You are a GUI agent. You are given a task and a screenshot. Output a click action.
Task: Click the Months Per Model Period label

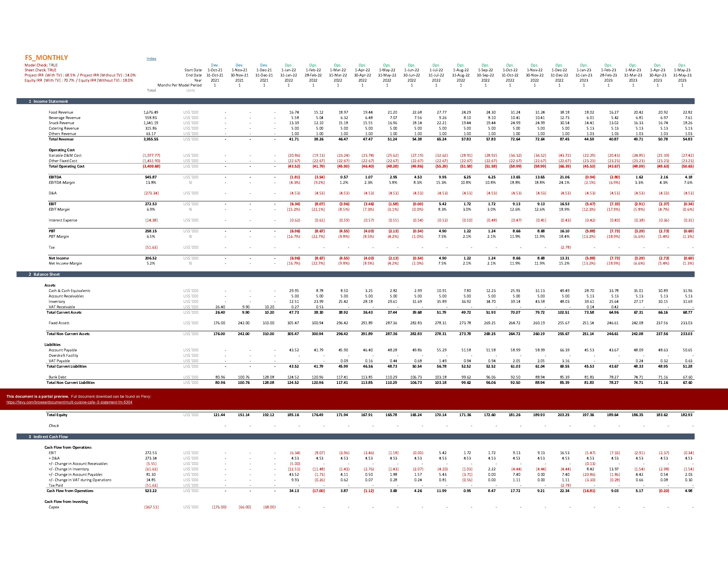click(x=180, y=85)
